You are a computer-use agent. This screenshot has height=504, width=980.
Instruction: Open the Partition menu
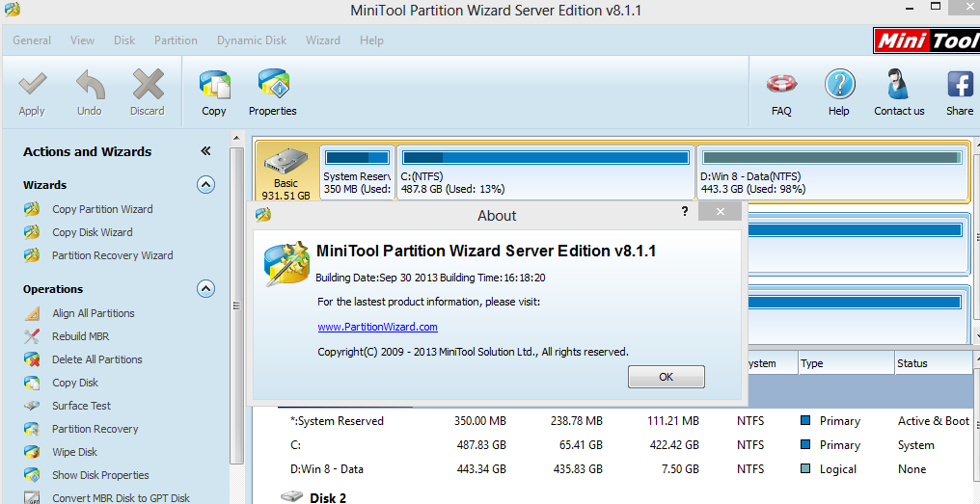(x=177, y=40)
